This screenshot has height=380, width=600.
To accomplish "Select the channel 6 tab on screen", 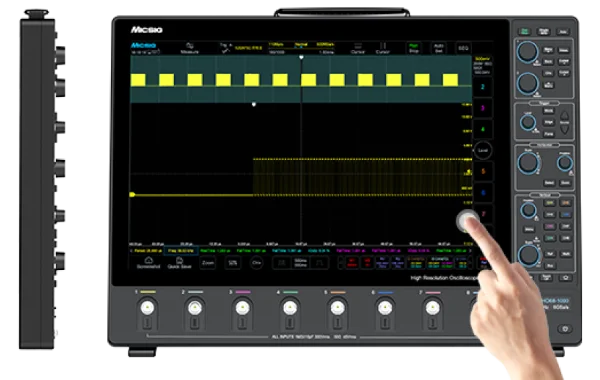I will click(x=483, y=193).
